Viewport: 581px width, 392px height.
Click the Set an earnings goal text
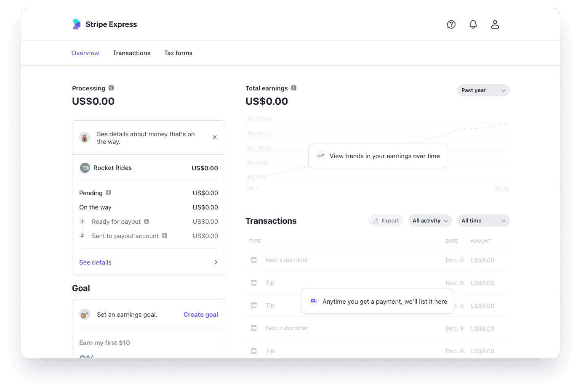(127, 315)
